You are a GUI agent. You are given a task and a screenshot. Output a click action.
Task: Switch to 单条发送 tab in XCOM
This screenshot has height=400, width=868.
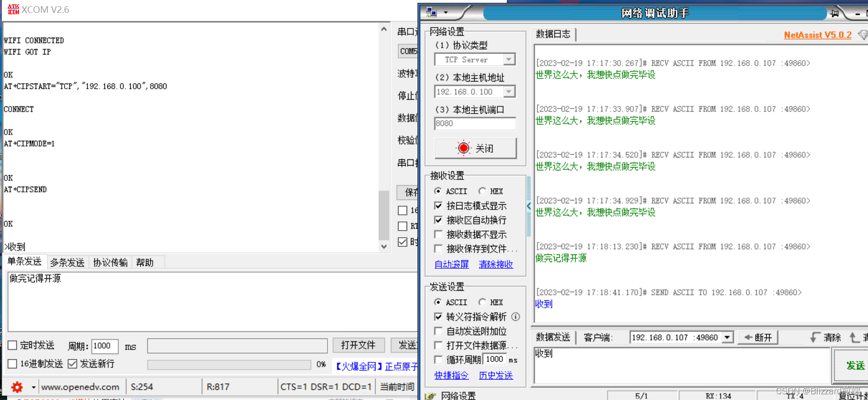(x=24, y=262)
